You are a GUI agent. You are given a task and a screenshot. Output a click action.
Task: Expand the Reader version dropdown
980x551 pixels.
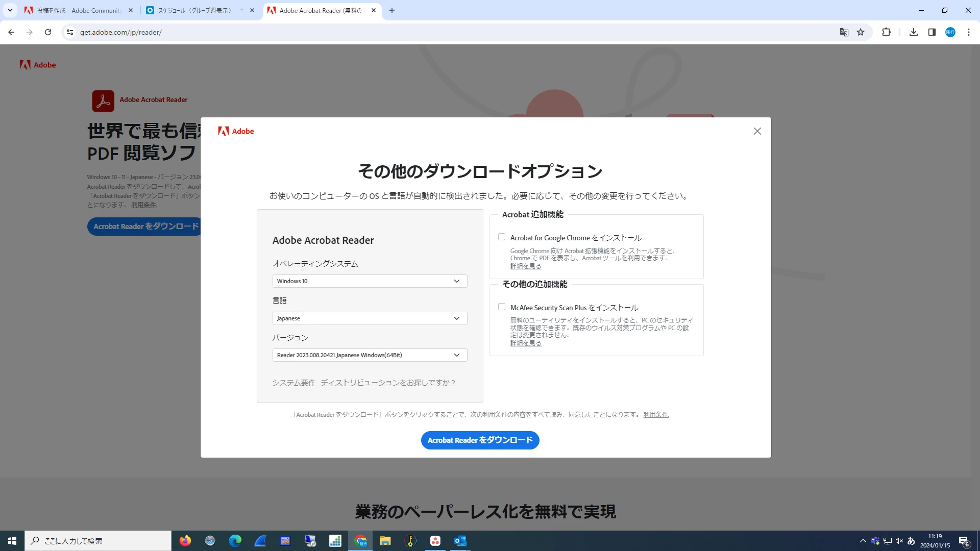370,355
